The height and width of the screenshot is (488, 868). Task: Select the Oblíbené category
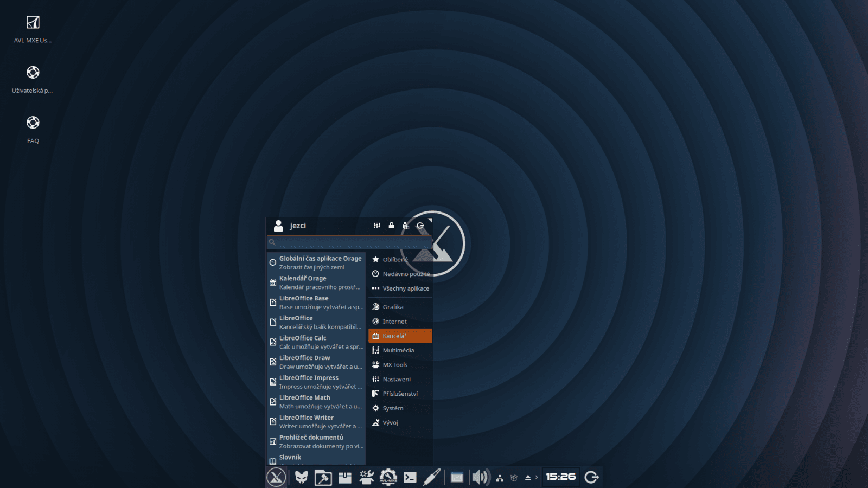point(396,259)
